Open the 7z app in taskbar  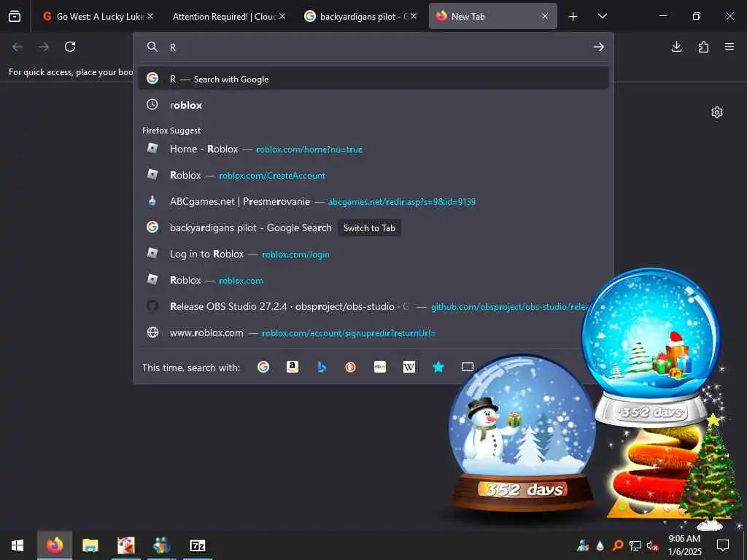[197, 545]
